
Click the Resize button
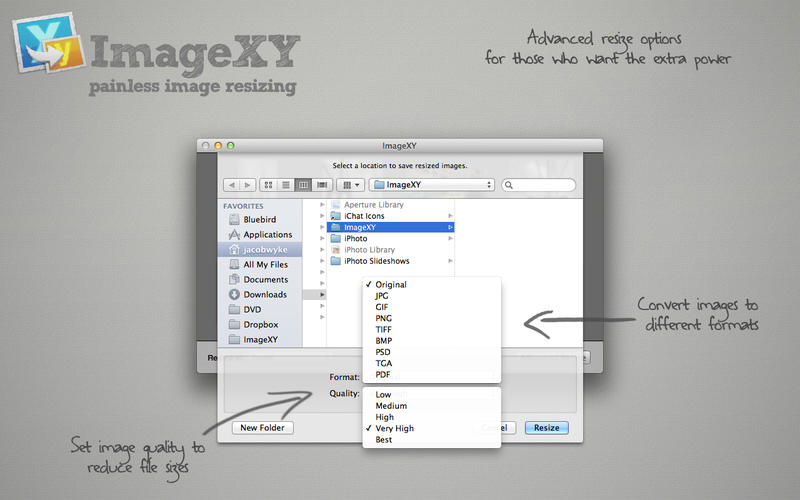[546, 428]
